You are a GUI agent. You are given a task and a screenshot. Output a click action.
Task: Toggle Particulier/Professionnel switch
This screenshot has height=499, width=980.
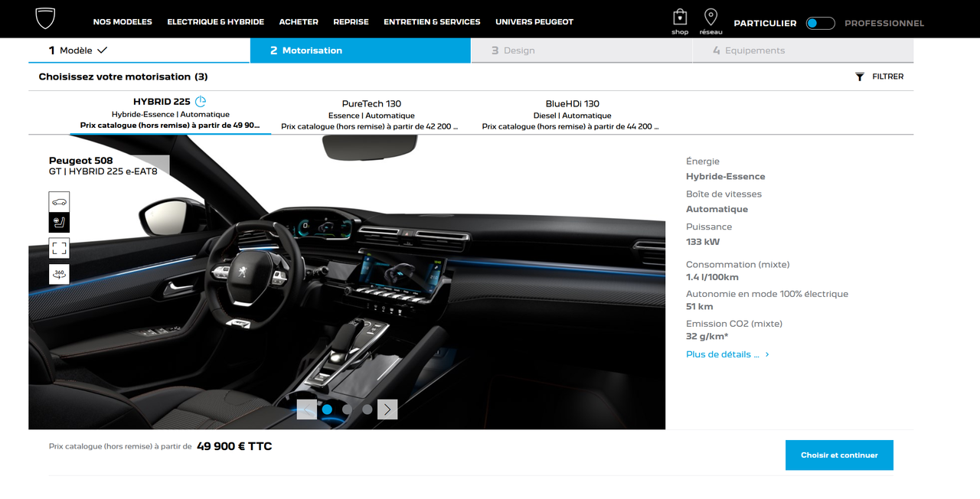821,23
